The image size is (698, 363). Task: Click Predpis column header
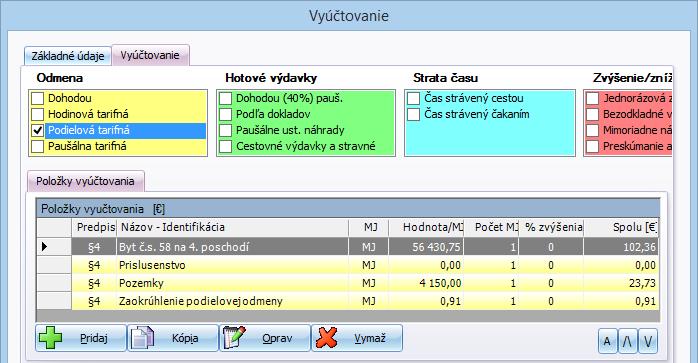point(95,227)
